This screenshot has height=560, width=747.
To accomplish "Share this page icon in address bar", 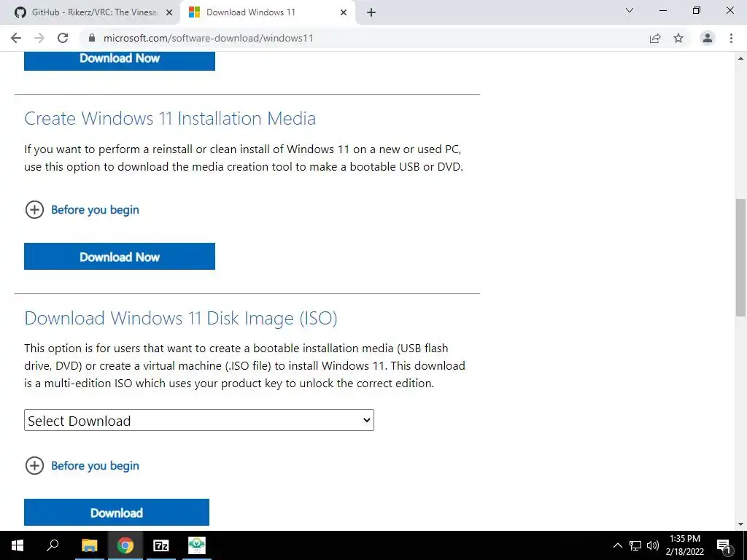I will pyautogui.click(x=655, y=38).
